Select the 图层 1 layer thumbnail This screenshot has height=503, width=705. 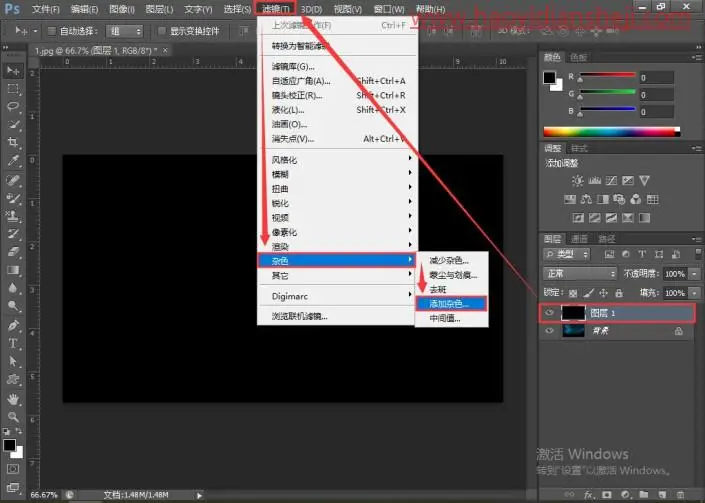pyautogui.click(x=573, y=313)
